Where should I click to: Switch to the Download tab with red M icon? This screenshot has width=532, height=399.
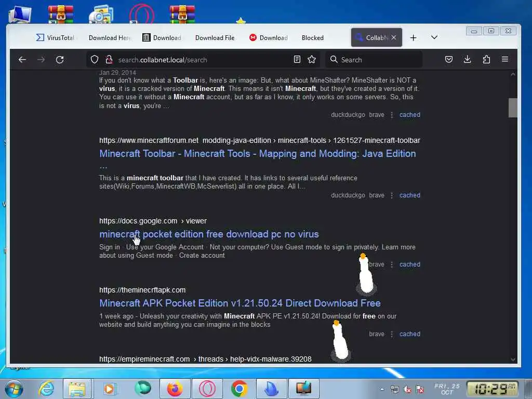[269, 37]
